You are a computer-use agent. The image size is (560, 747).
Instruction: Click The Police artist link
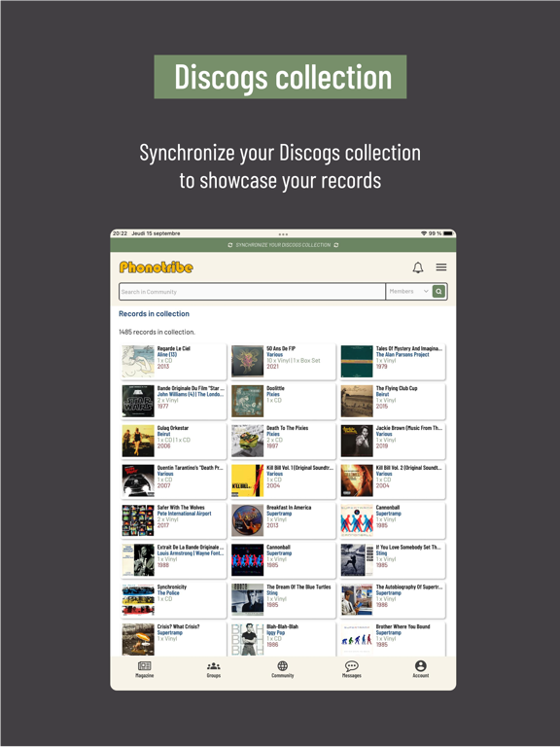point(168,593)
